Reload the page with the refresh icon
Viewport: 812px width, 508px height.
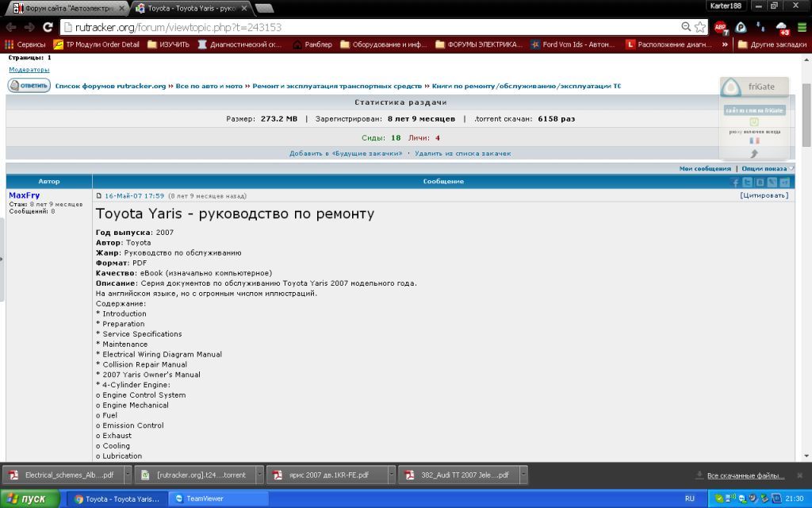click(48, 27)
